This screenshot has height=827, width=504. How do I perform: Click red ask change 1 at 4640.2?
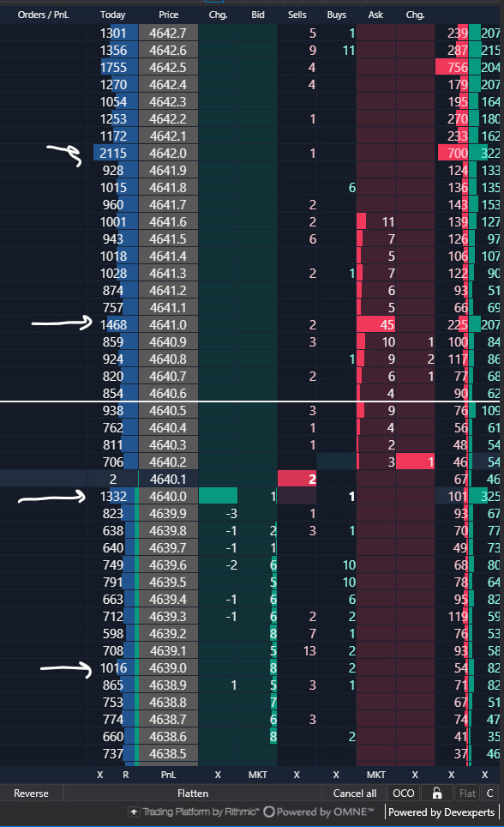[416, 462]
